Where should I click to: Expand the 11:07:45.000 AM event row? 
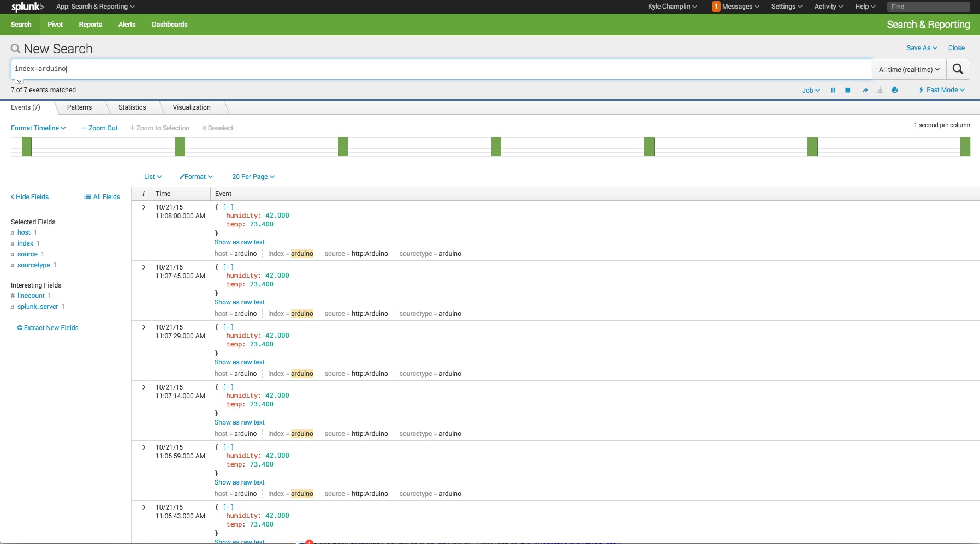click(x=144, y=267)
